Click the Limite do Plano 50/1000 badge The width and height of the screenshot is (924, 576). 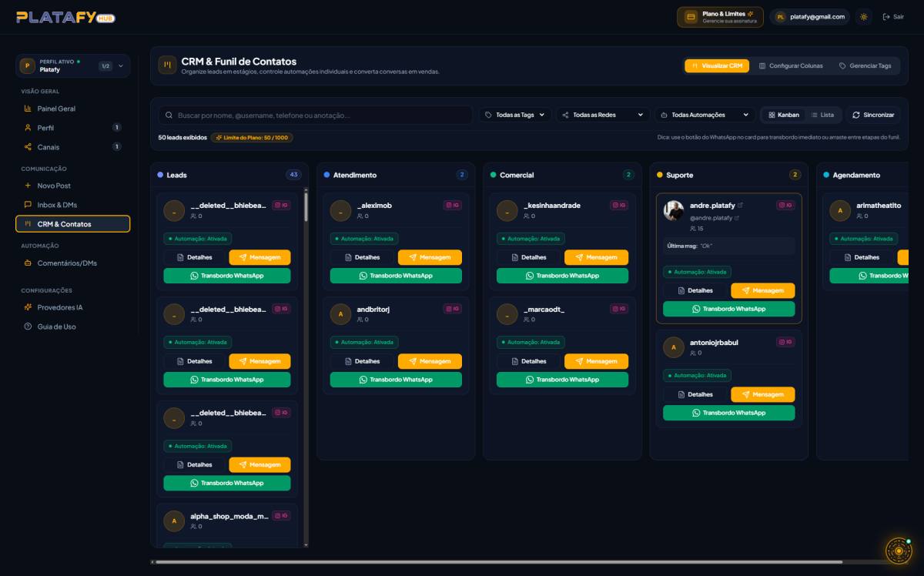click(x=252, y=137)
